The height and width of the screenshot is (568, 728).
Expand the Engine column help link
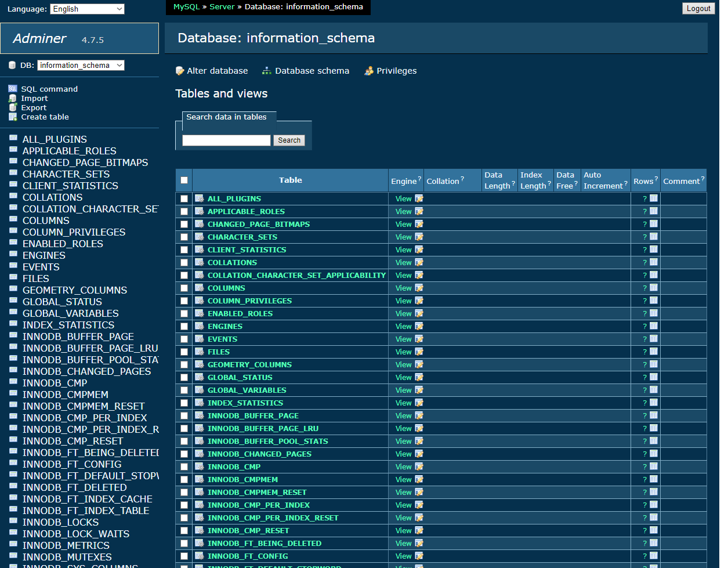coord(419,178)
